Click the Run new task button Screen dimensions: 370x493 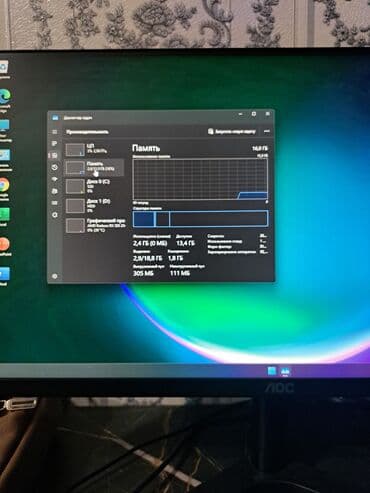pyautogui.click(x=232, y=132)
